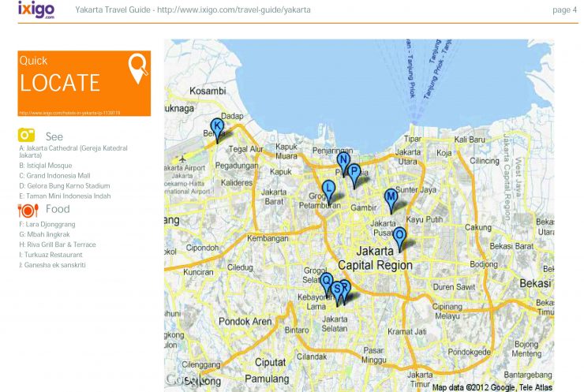Click the Google logo on the map

(x=185, y=379)
